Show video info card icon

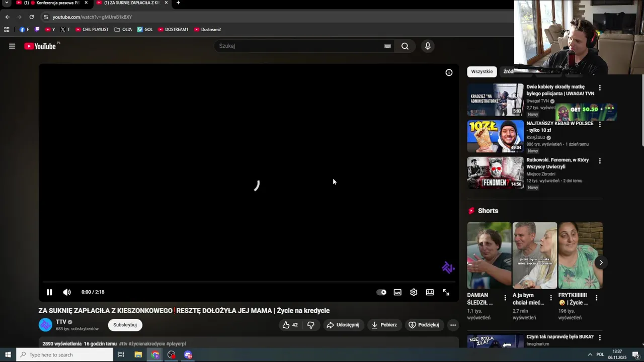point(449,72)
